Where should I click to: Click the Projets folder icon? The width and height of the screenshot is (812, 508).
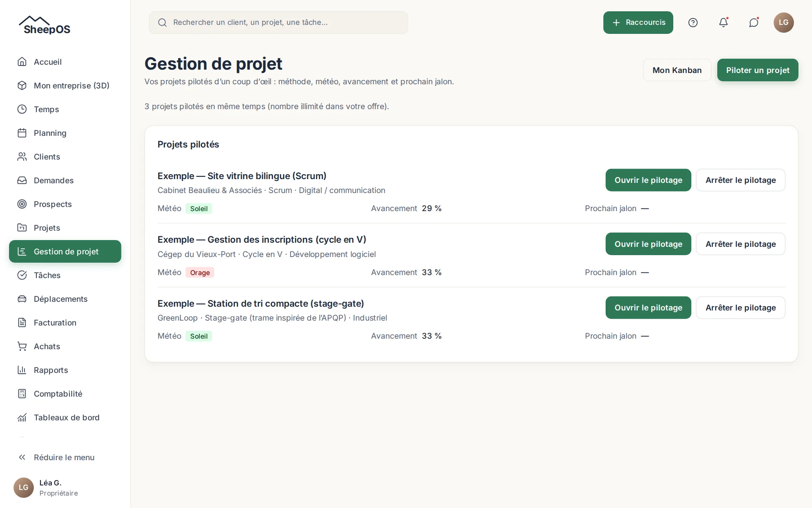22,228
